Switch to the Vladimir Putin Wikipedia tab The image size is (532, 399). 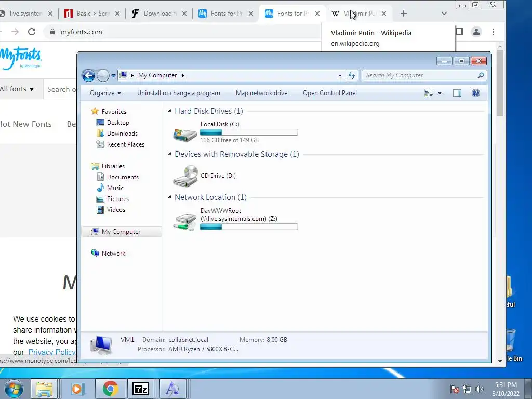360,14
